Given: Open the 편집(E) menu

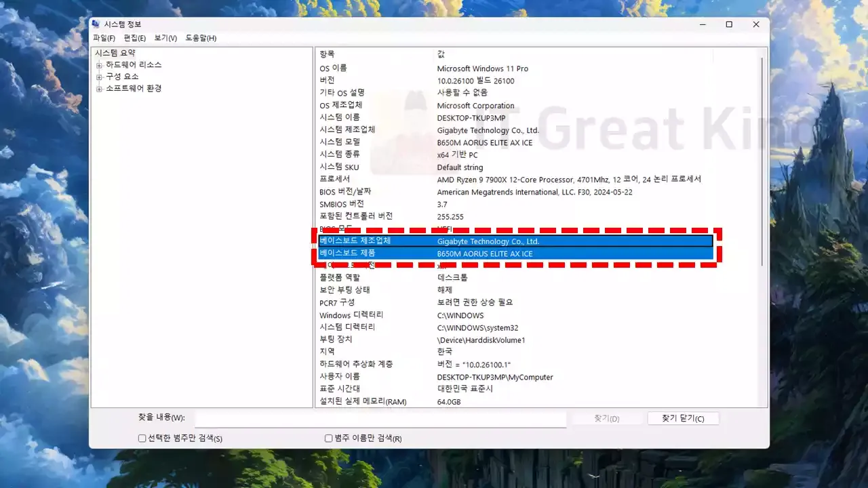Looking at the screenshot, I should (x=135, y=38).
